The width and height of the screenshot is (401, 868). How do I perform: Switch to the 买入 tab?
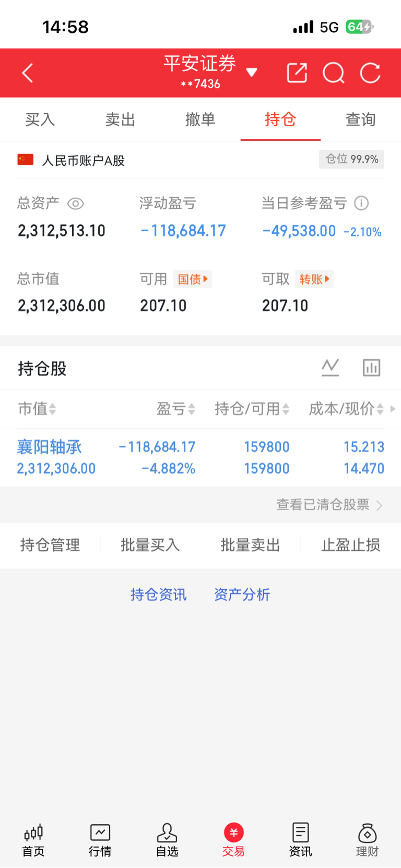(40, 120)
